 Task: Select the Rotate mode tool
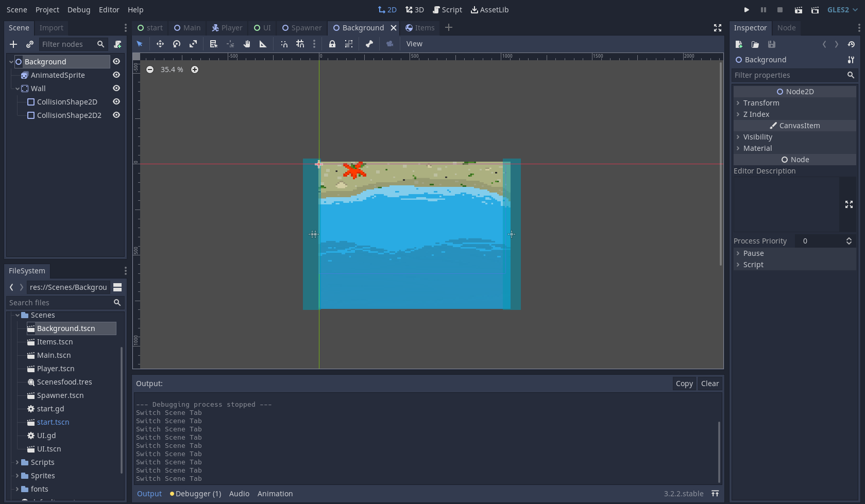click(x=177, y=44)
